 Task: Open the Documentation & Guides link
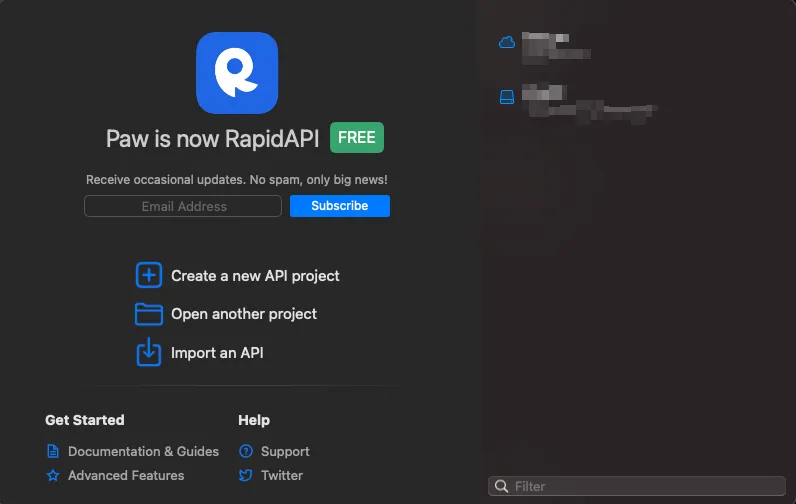tap(143, 452)
